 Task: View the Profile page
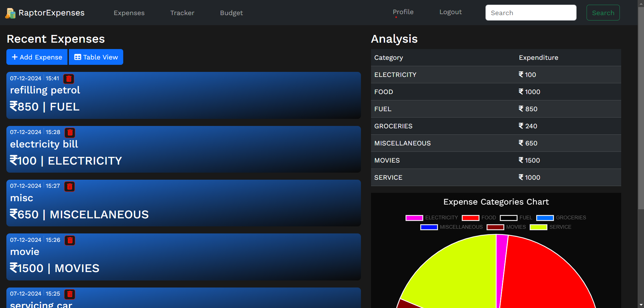[x=403, y=12]
